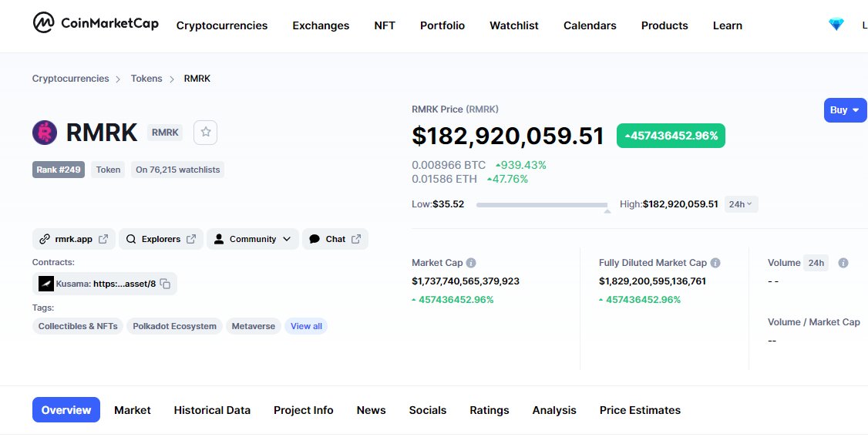868x444 pixels.
Task: Click Tokens breadcrumb link
Action: (x=146, y=79)
